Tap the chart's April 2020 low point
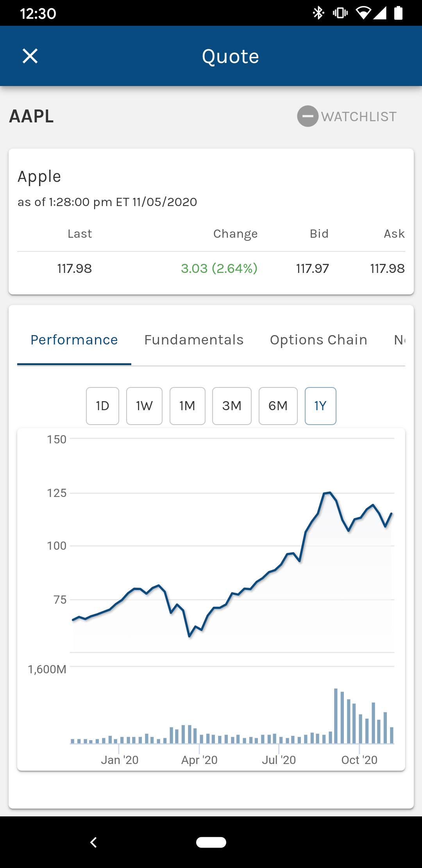 [190, 636]
